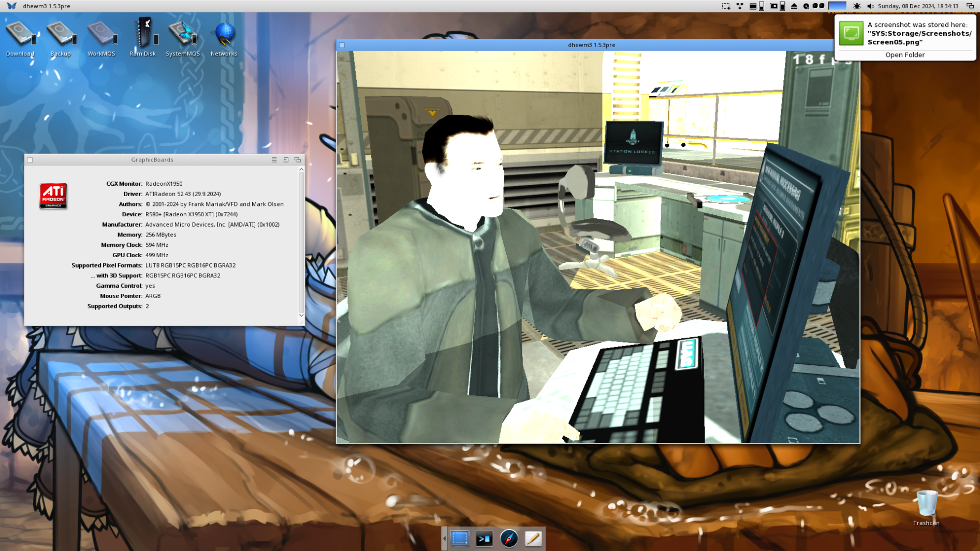This screenshot has width=980, height=551.
Task: Click the graphics card memory gauge in menu bar
Action: 778,6
